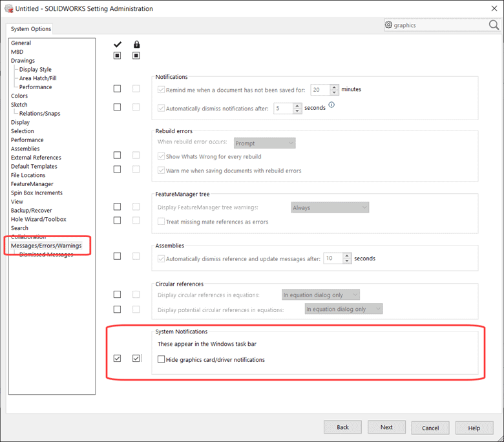Click the minutes value field showing 20
This screenshot has width=504, height=442.
pos(320,90)
